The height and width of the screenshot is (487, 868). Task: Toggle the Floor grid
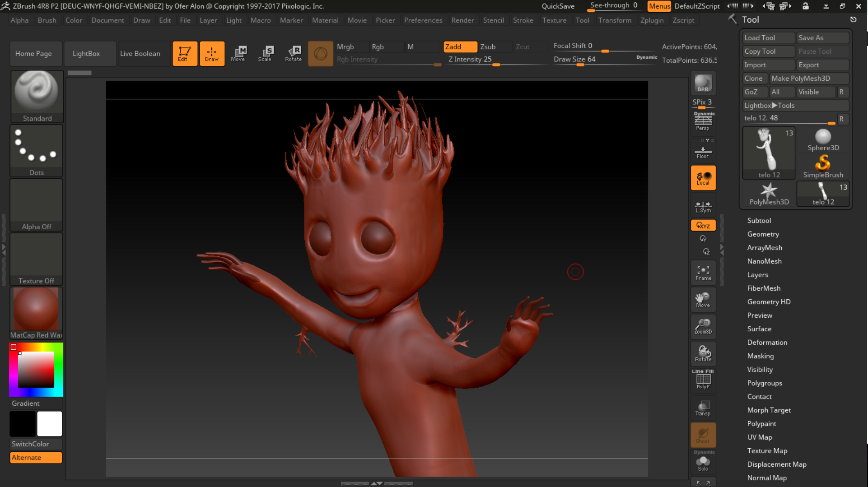[703, 151]
